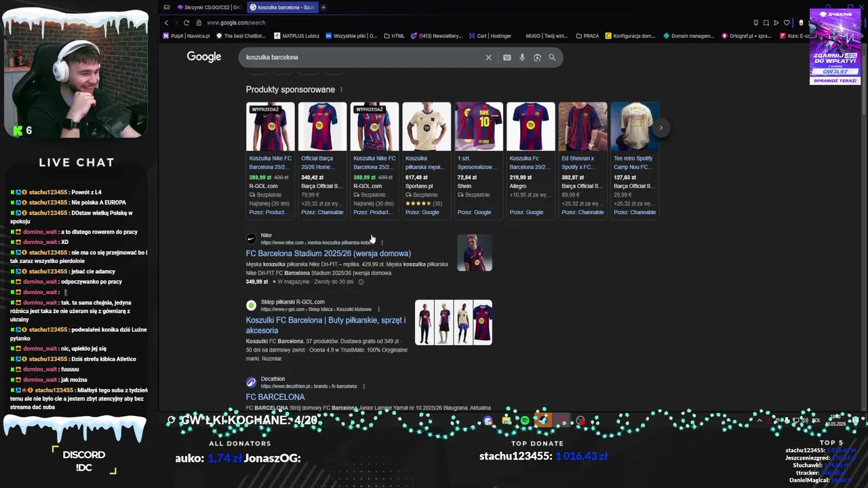Open the Domain management bookmark

click(x=688, y=36)
